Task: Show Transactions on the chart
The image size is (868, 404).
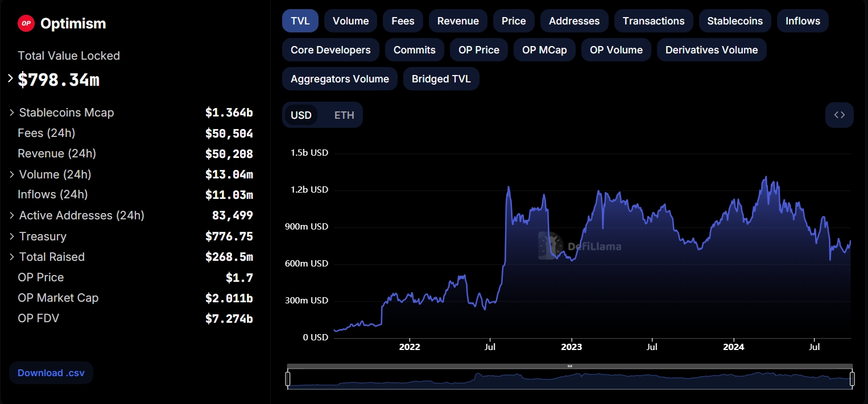Action: click(x=654, y=21)
